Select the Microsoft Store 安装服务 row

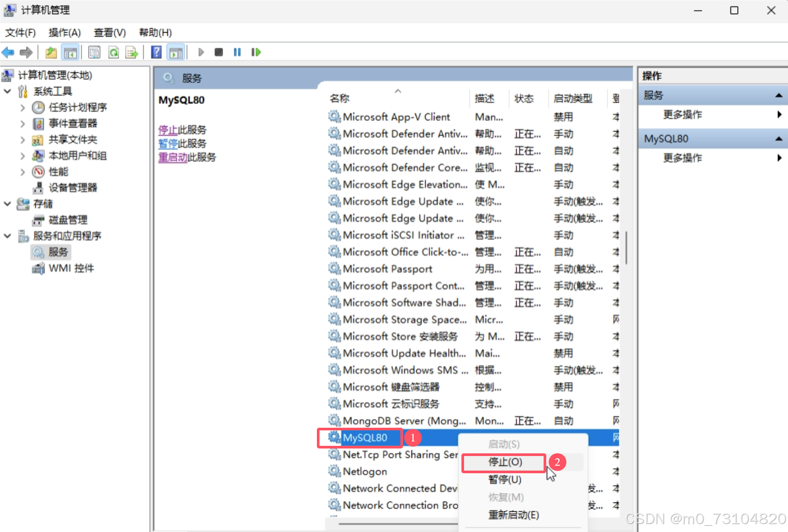[x=473, y=337]
